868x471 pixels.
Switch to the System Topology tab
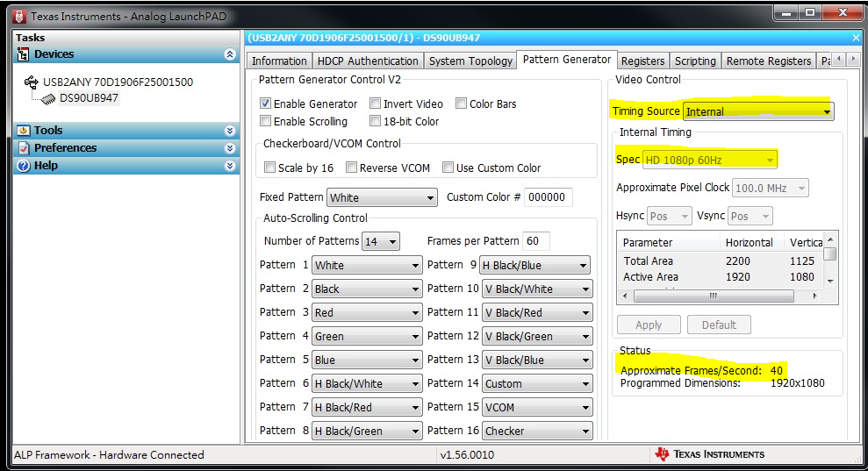470,61
